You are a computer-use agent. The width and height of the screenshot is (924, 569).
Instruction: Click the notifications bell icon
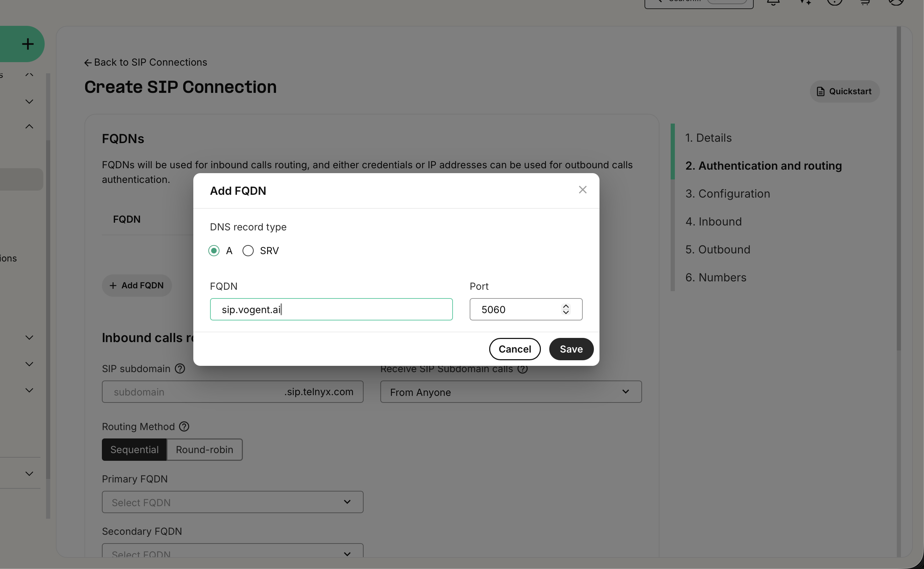[773, 2]
